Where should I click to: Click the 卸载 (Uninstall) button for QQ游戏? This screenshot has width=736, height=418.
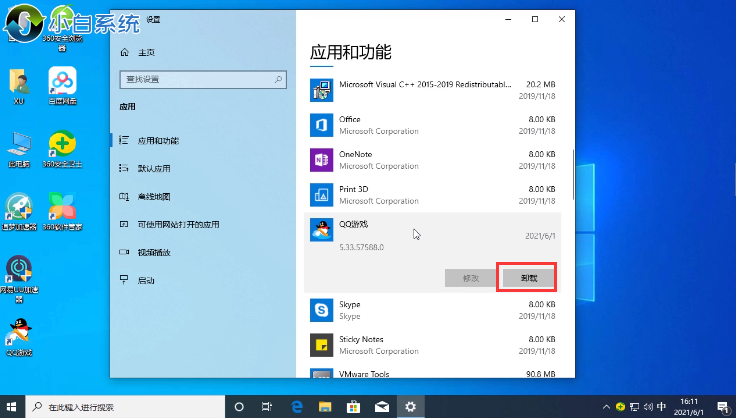point(526,277)
